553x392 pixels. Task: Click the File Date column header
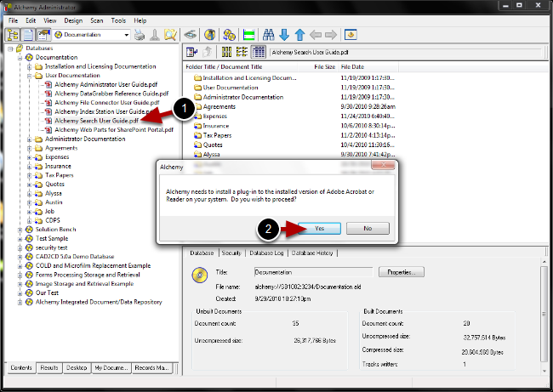[x=368, y=67]
